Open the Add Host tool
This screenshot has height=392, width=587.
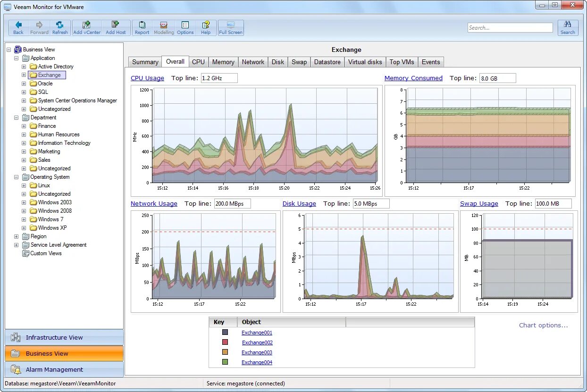[116, 25]
